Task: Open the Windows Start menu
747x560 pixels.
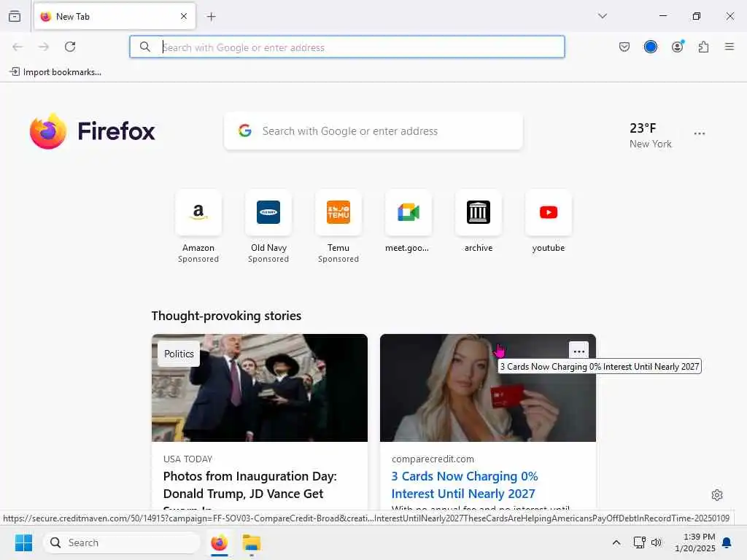Action: tap(23, 542)
